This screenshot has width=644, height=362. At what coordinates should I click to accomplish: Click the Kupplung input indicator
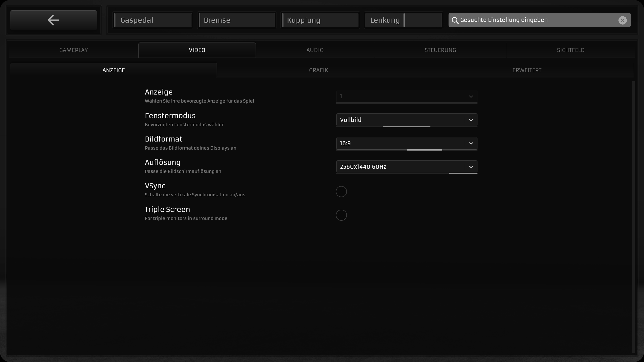coord(320,20)
